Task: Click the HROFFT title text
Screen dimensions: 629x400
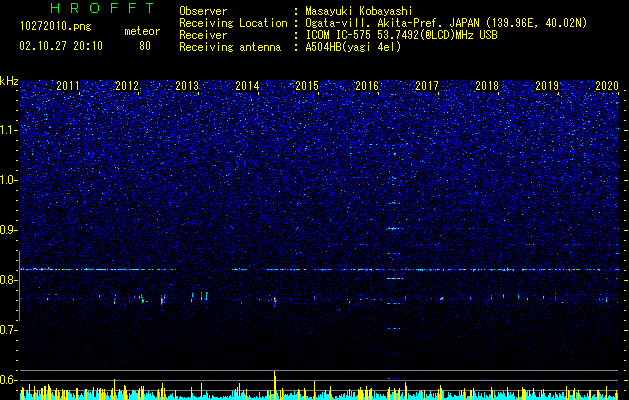Action: [102, 8]
